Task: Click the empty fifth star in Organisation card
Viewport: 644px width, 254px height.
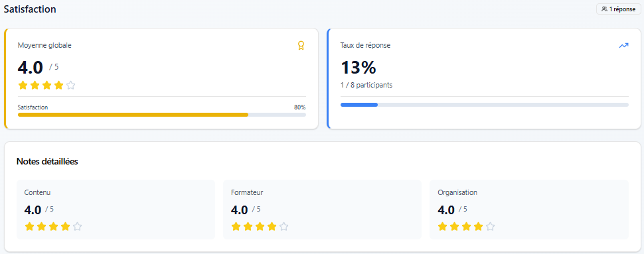Action: (490, 227)
